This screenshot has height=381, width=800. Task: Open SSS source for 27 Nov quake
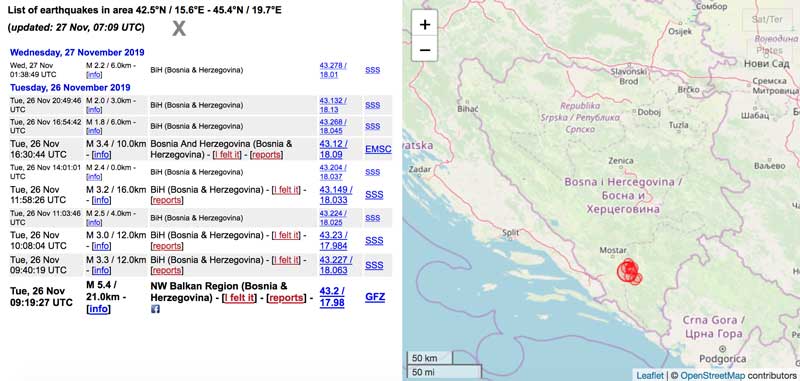pos(372,70)
